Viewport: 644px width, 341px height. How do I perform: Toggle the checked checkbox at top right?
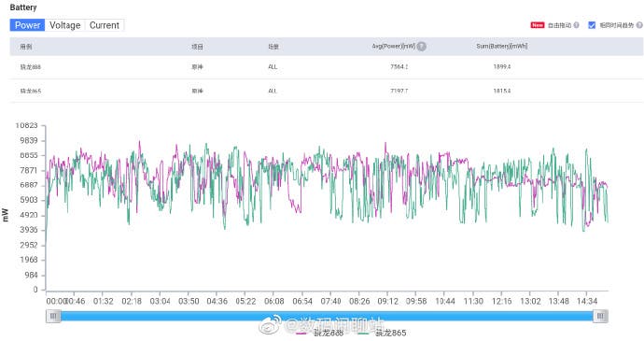592,25
